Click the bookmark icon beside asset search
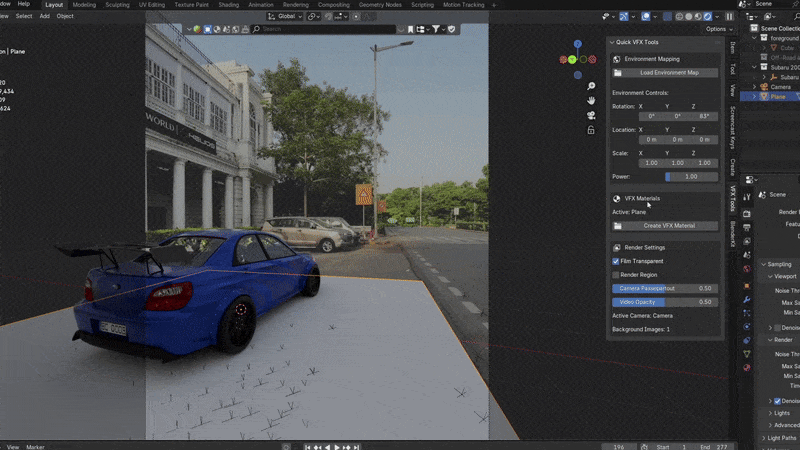Image resolution: width=800 pixels, height=450 pixels. [x=410, y=30]
